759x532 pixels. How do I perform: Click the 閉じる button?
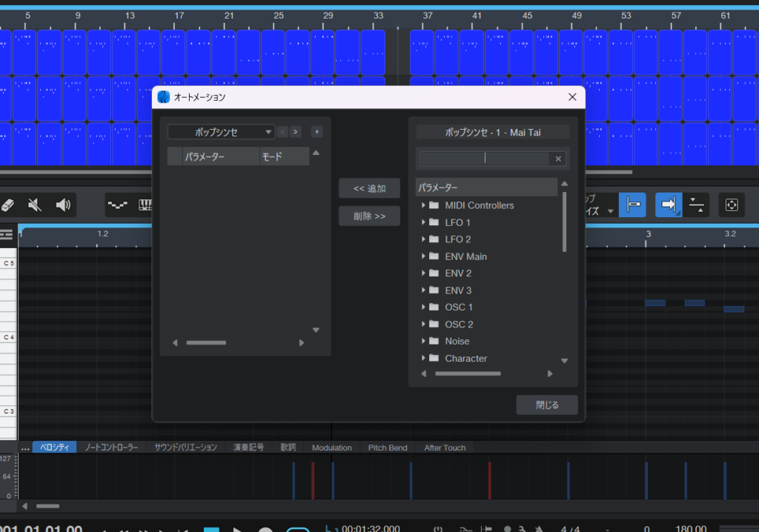pyautogui.click(x=547, y=405)
